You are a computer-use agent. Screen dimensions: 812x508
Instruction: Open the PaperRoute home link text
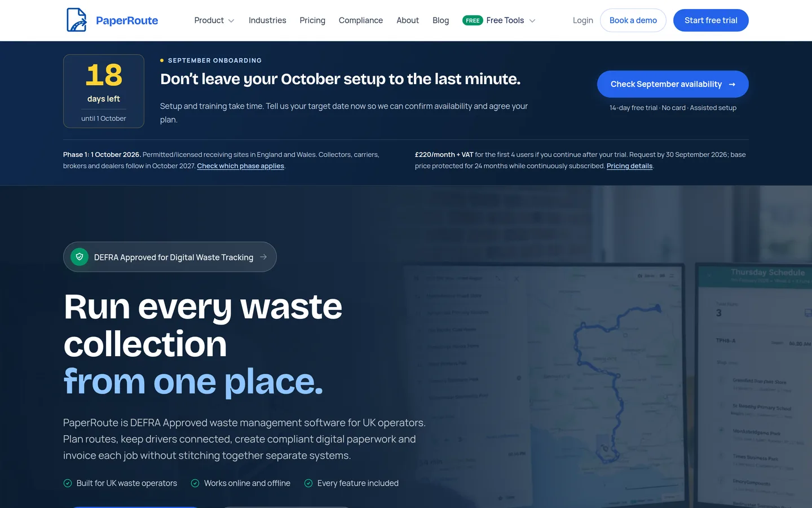tap(127, 21)
